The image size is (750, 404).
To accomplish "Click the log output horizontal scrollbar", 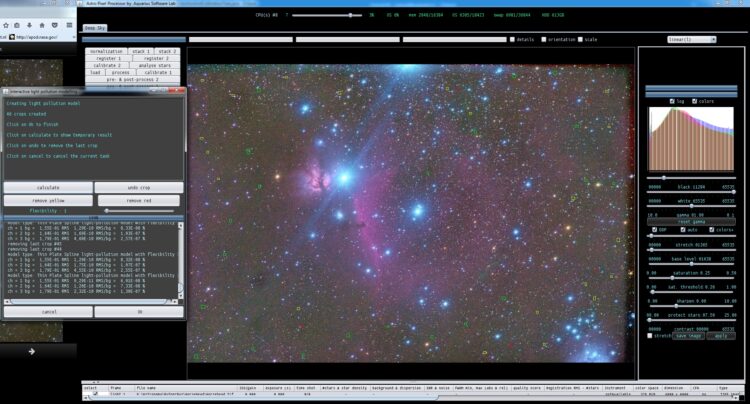I will [91, 302].
